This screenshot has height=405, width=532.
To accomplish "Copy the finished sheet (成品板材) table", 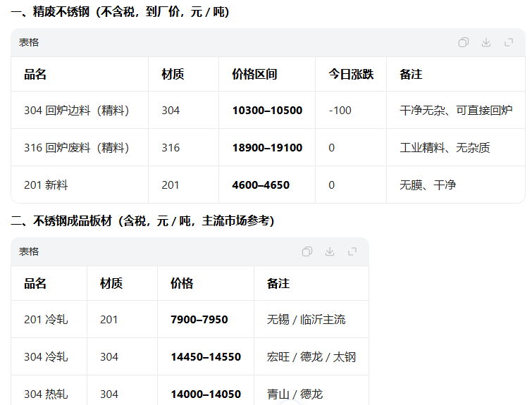I will (x=307, y=251).
